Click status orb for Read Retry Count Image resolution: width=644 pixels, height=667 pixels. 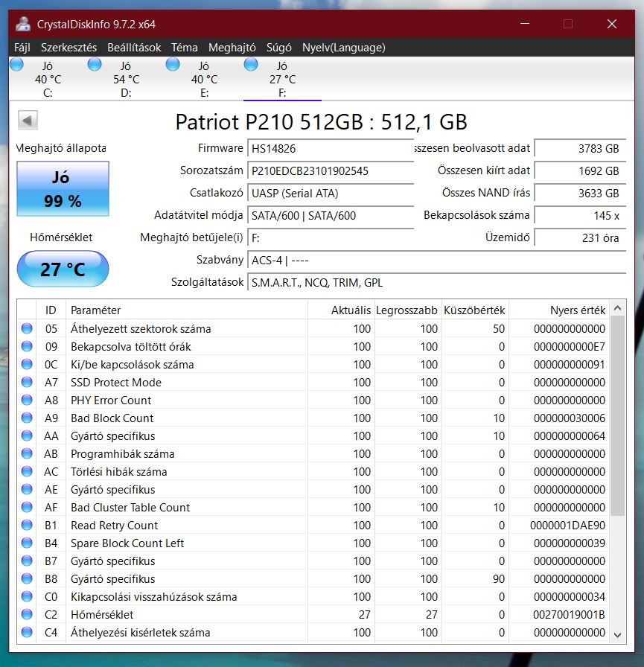28,526
